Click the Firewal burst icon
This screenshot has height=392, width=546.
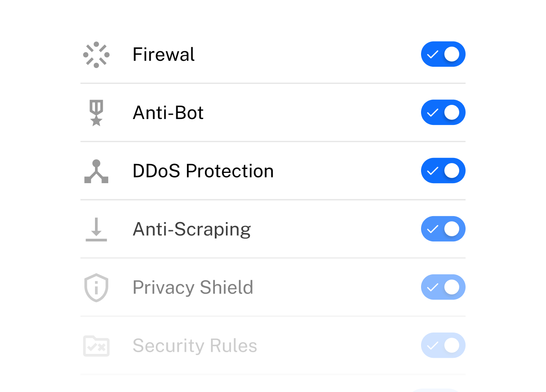pyautogui.click(x=96, y=55)
